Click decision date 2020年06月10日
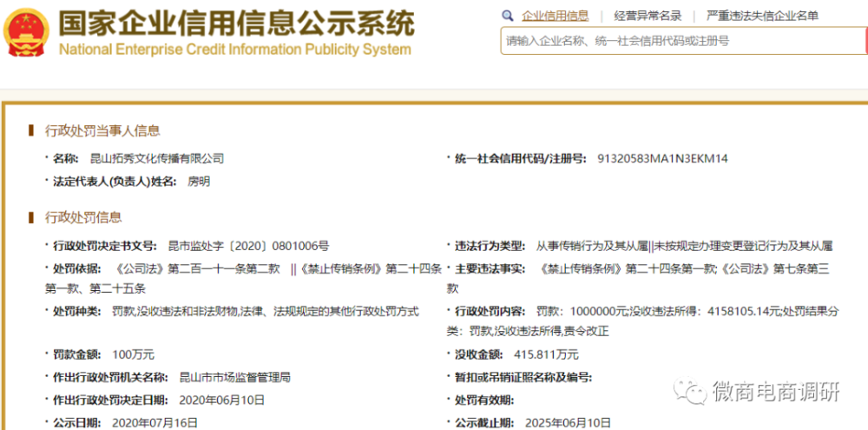This screenshot has height=430, width=868. click(x=222, y=400)
